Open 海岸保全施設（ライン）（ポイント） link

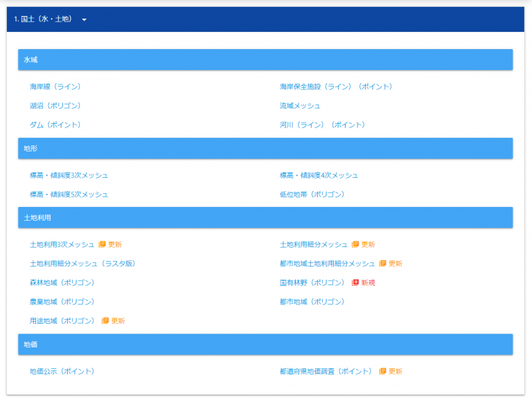336,87
